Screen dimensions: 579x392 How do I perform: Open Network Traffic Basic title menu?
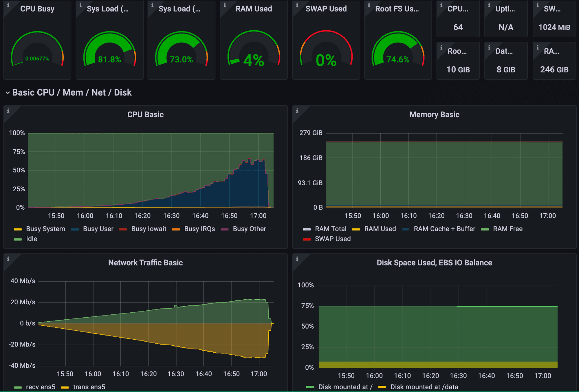[145, 263]
